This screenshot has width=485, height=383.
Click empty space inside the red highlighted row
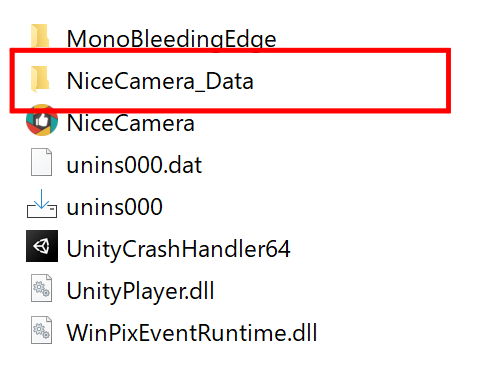click(x=350, y=81)
